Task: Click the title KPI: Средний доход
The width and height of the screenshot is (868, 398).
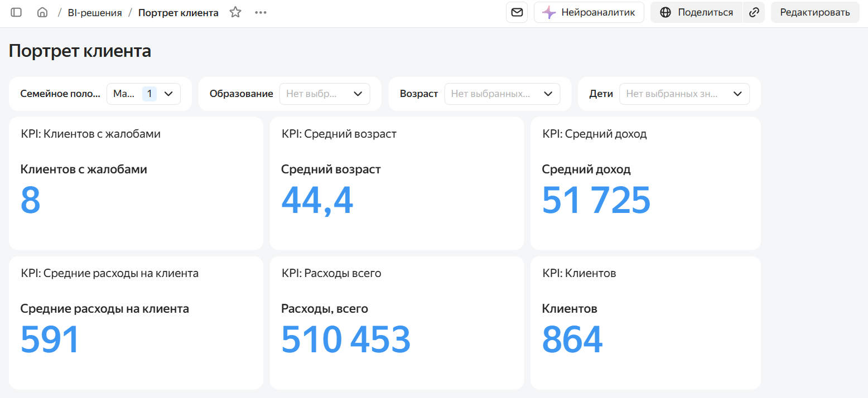Action: pyautogui.click(x=595, y=134)
